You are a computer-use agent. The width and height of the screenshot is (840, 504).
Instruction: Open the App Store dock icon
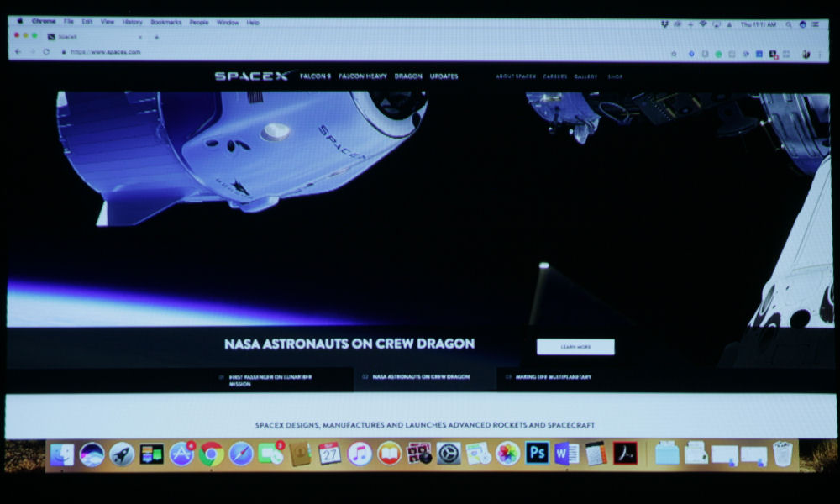click(x=181, y=454)
